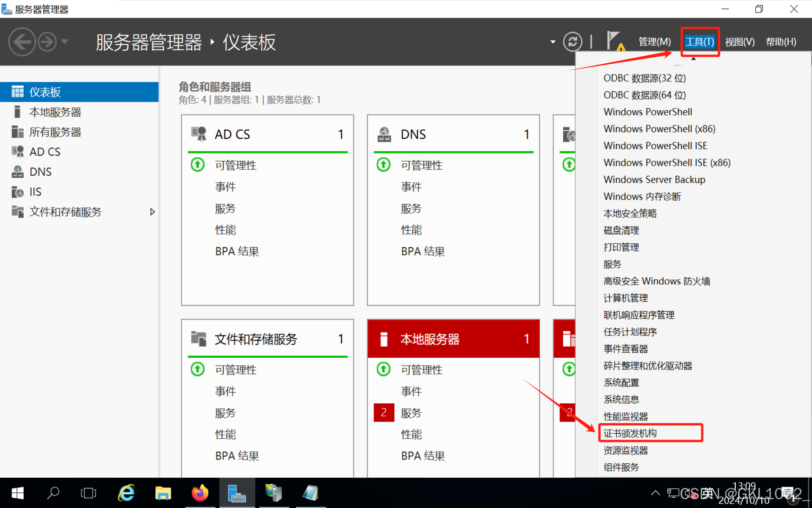Click the 本地服务器 tile header icon
812x508 pixels.
[x=384, y=339]
